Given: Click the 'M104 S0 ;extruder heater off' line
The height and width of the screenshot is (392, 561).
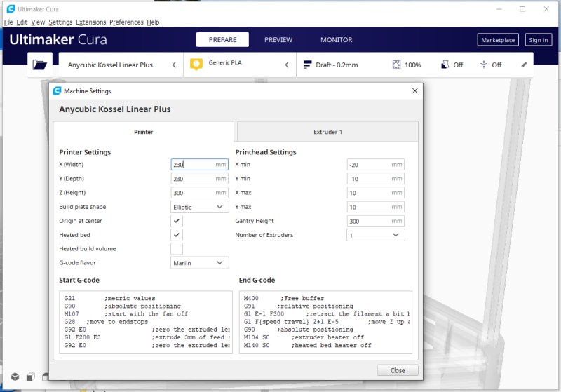Looking at the screenshot, I should click(x=304, y=337).
